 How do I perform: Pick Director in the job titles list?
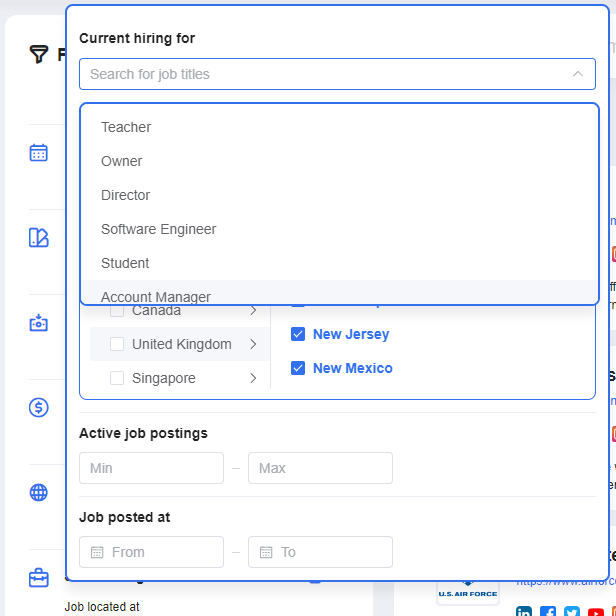coord(126,195)
